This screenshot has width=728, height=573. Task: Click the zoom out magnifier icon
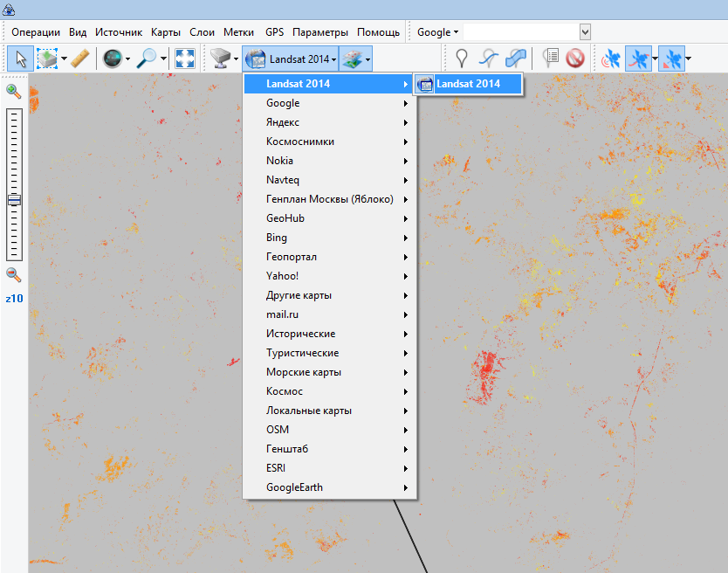point(14,275)
